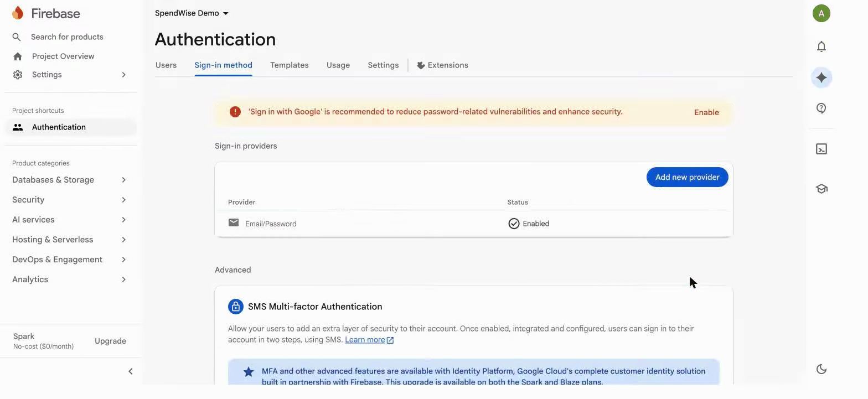Click the Email/Password envelope icon
Image resolution: width=868 pixels, height=399 pixels.
coord(234,222)
